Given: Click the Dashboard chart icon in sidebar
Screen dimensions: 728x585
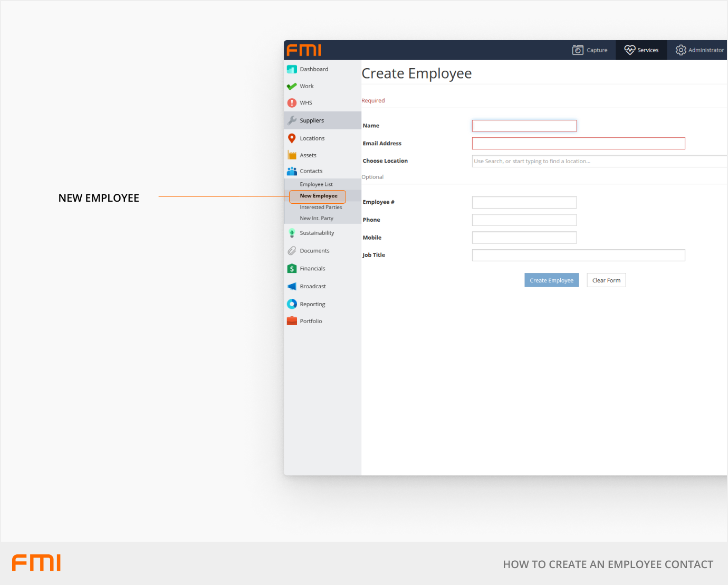Looking at the screenshot, I should point(292,69).
